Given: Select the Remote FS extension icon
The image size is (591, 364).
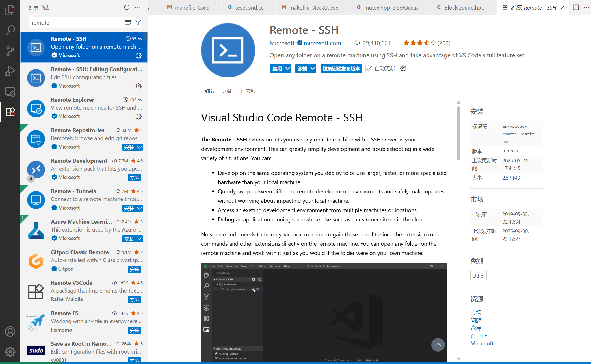Looking at the screenshot, I should point(36,322).
